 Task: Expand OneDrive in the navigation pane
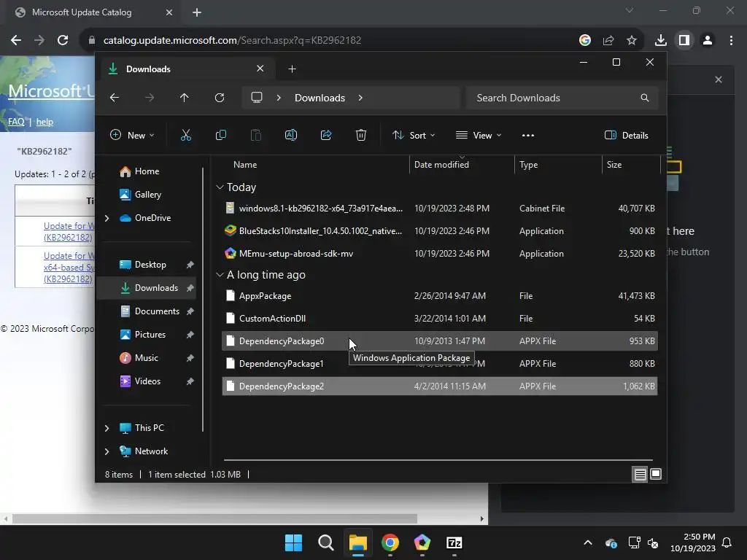(x=107, y=218)
